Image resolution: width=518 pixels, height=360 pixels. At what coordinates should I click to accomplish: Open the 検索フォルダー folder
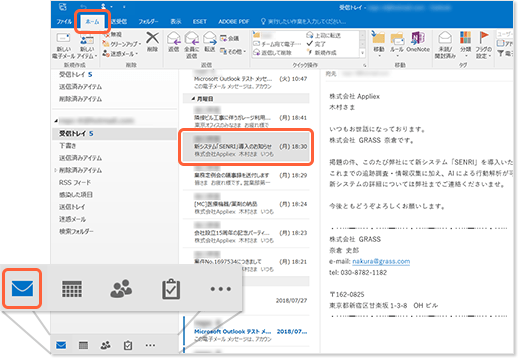(x=76, y=231)
